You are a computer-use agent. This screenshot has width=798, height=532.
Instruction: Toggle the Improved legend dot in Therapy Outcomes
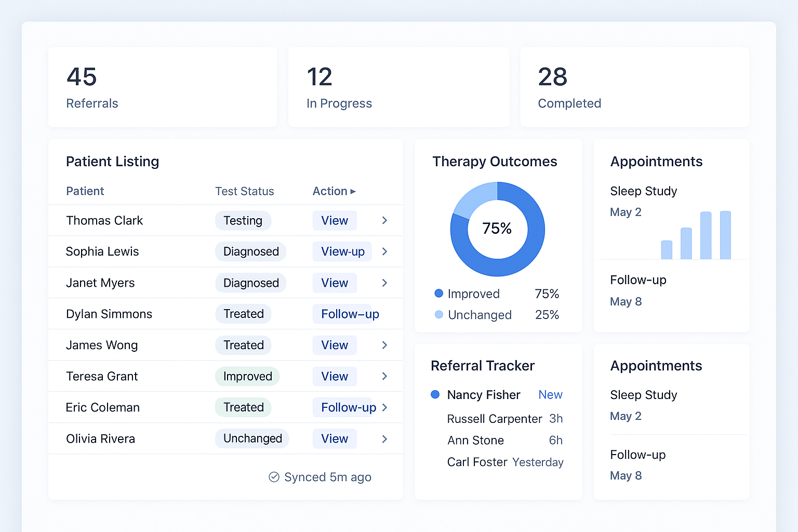tap(438, 294)
